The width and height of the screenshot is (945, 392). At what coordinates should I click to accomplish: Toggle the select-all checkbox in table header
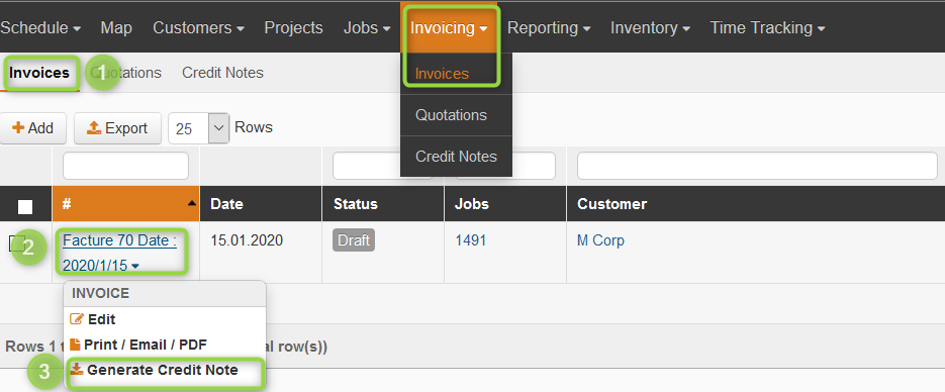(25, 206)
